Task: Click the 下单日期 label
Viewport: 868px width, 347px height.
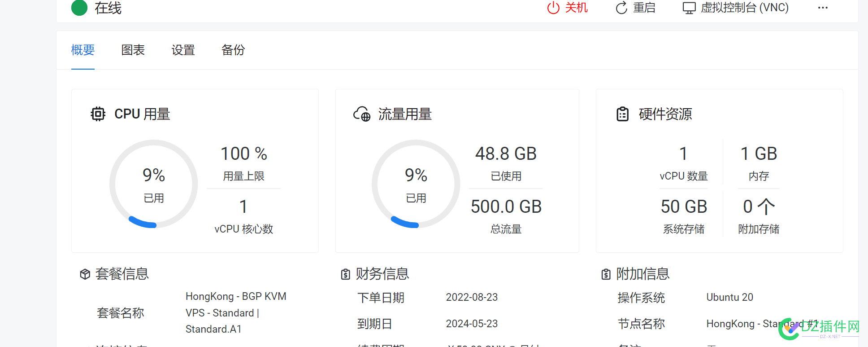Action: (x=381, y=298)
